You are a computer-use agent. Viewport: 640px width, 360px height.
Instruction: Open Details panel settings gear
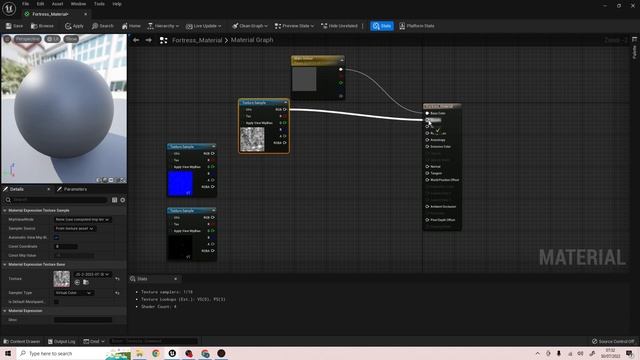[x=122, y=200]
